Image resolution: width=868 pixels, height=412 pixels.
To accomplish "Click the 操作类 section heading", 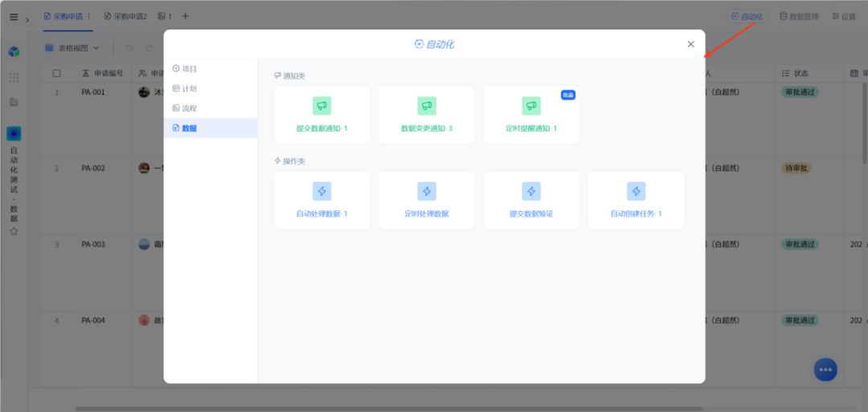I will click(289, 161).
